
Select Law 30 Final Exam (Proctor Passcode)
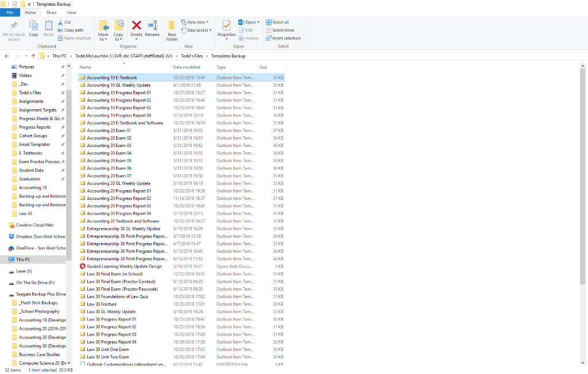122,290
